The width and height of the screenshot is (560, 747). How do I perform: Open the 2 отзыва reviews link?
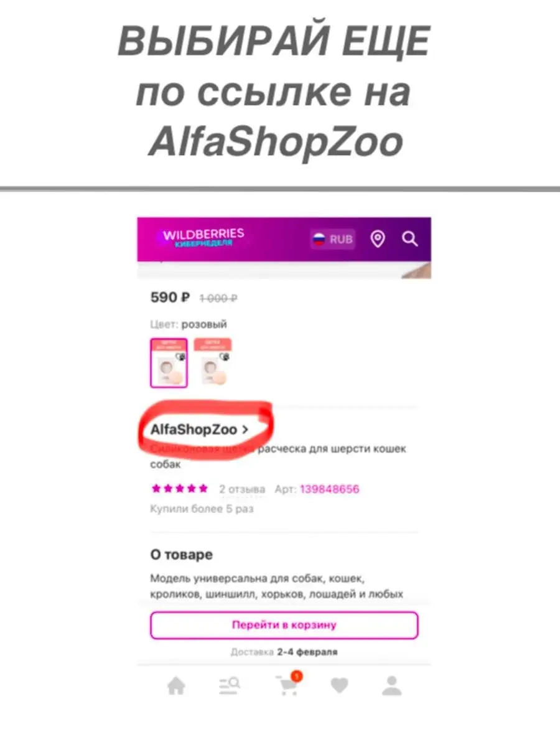click(242, 489)
